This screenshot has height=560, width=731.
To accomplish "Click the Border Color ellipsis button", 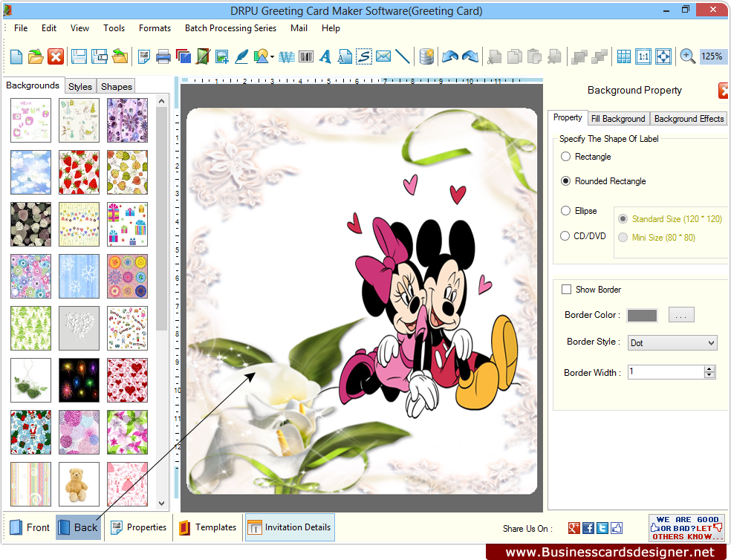I will tap(681, 315).
